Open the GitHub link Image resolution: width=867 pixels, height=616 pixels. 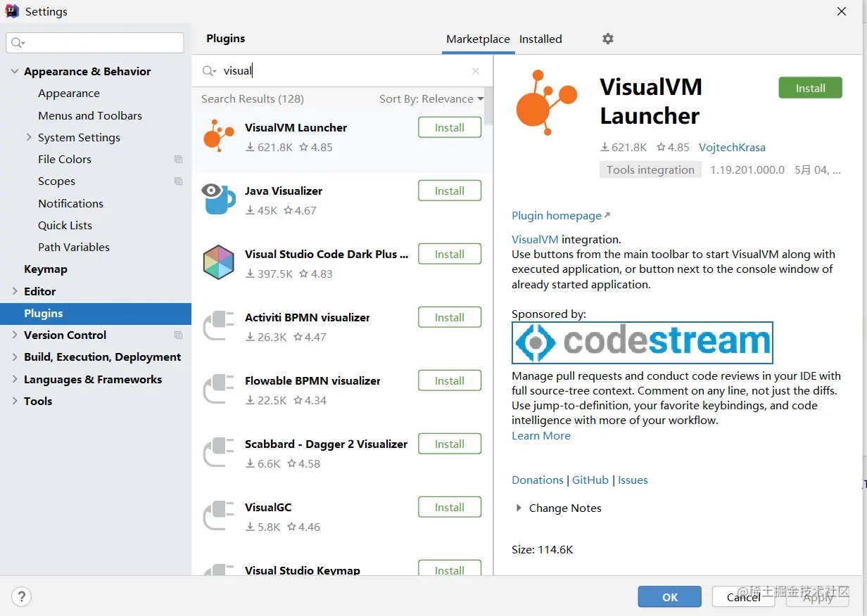pos(590,480)
